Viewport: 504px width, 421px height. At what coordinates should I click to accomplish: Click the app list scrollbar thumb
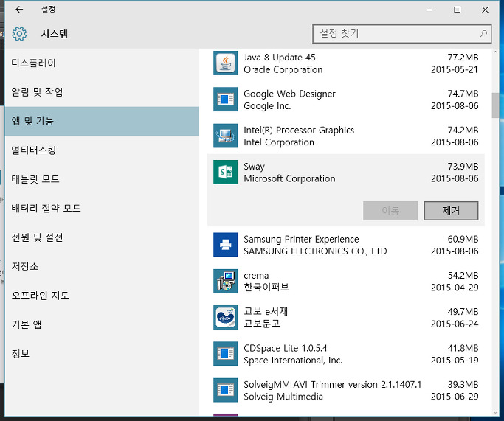point(495,105)
